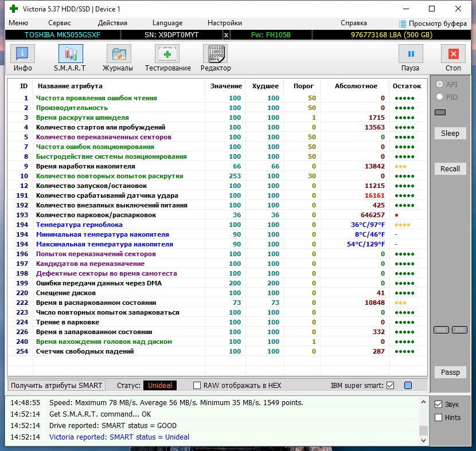Screen dimensions: 476x451
Task: Toggle RAW отображать в HEX checkbox
Action: click(x=197, y=385)
